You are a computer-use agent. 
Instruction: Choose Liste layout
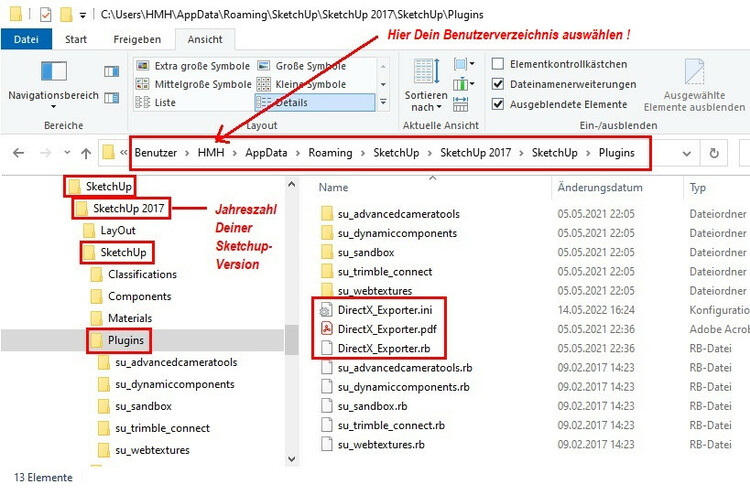pyautogui.click(x=155, y=102)
